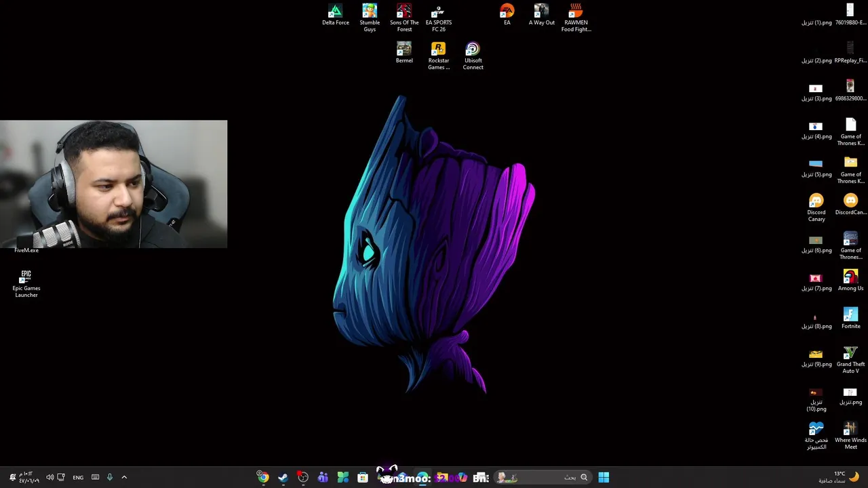Select the تنزيل (1).png file
The image size is (868, 488).
click(816, 22)
